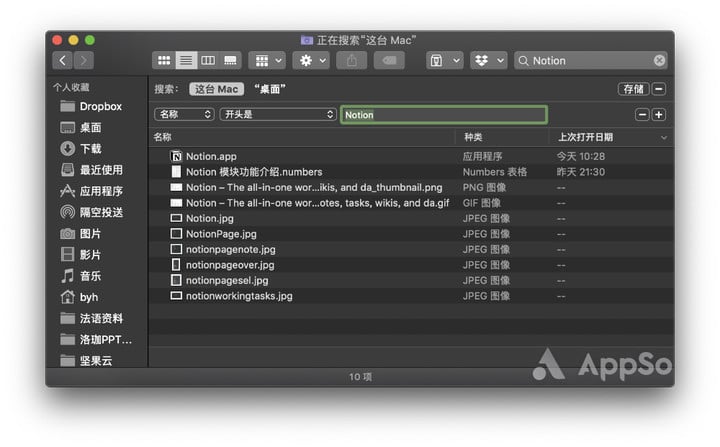Click the magnifier icon in search field
This screenshot has width=720, height=447.
(523, 61)
